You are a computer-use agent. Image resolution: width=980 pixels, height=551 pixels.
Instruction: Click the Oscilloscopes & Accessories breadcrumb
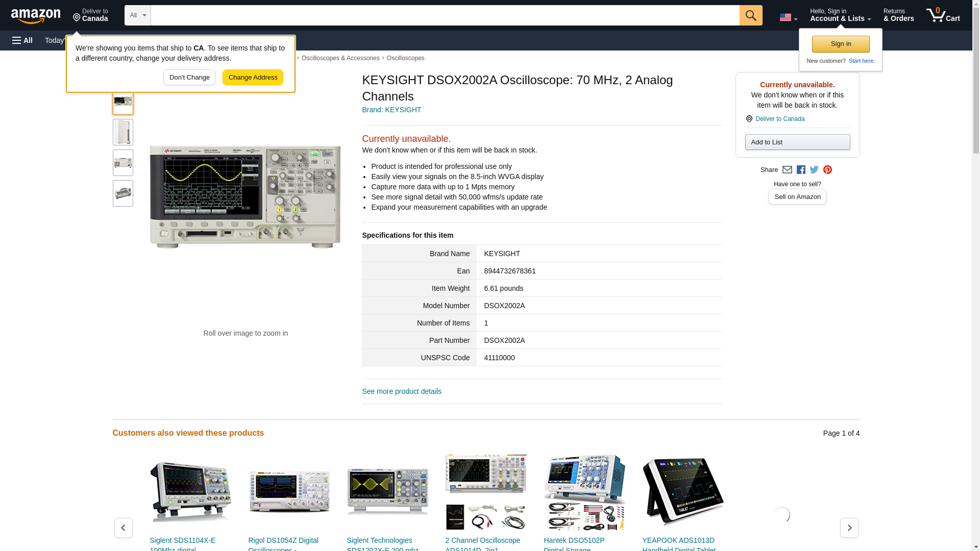click(x=340, y=58)
